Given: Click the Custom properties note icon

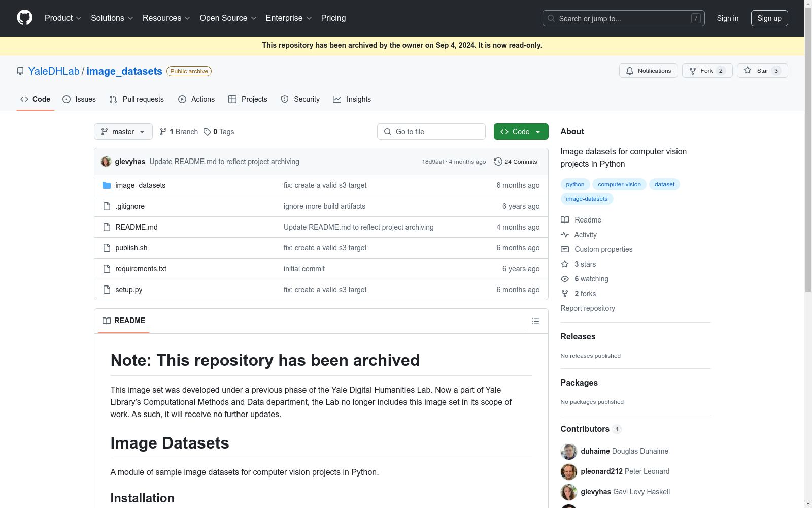Looking at the screenshot, I should point(565,249).
